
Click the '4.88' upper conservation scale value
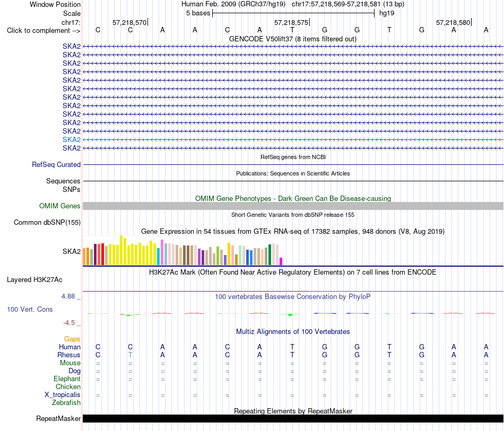pyautogui.click(x=68, y=296)
